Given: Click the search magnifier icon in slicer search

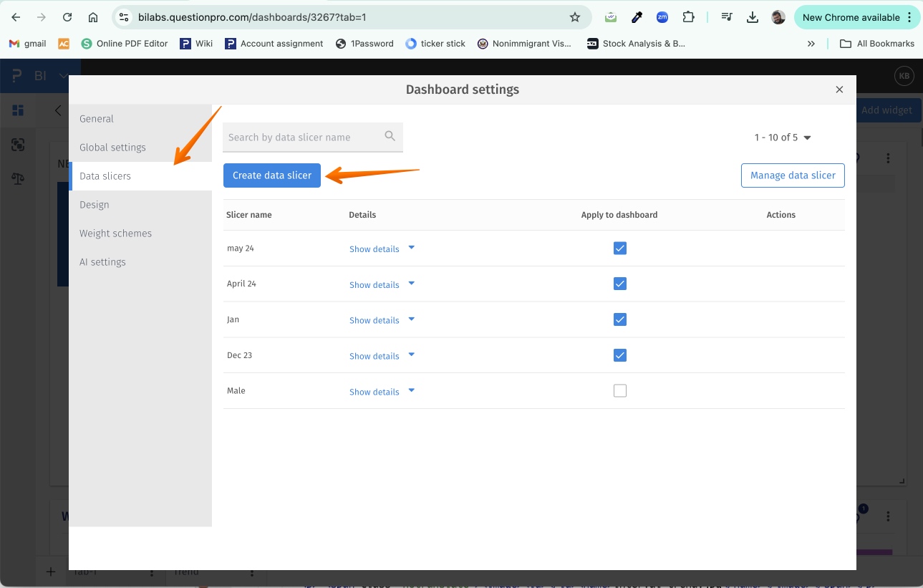Looking at the screenshot, I should click(390, 136).
